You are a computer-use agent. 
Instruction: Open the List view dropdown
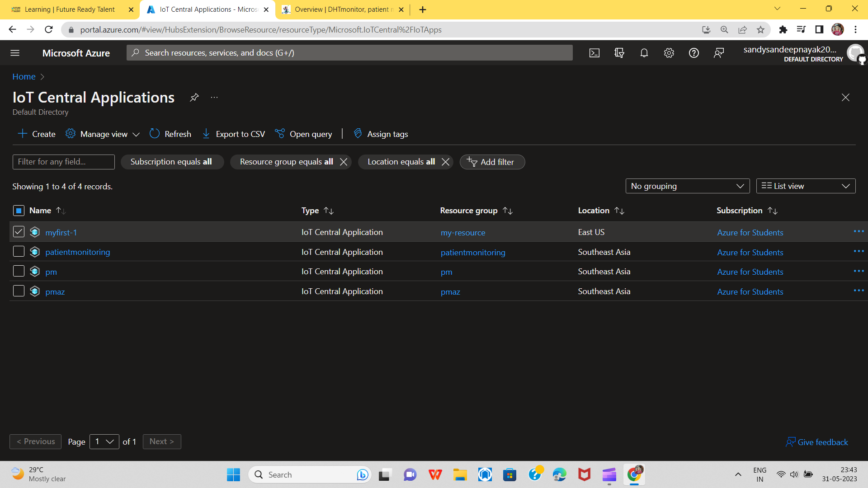(x=805, y=186)
